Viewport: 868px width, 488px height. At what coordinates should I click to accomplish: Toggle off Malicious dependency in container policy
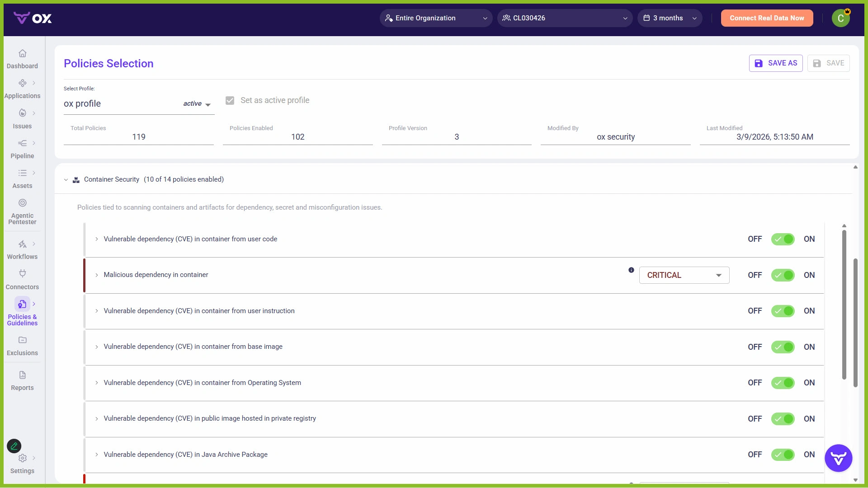coord(783,275)
